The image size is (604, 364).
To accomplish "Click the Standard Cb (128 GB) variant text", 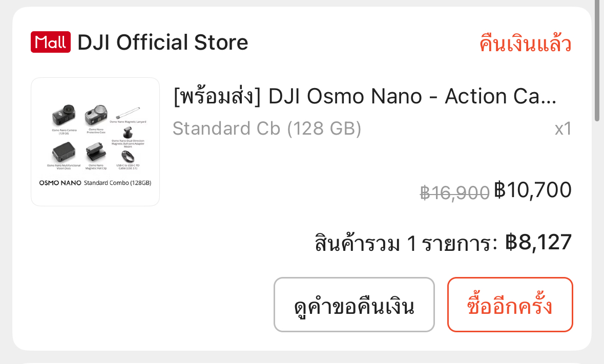I will (267, 128).
